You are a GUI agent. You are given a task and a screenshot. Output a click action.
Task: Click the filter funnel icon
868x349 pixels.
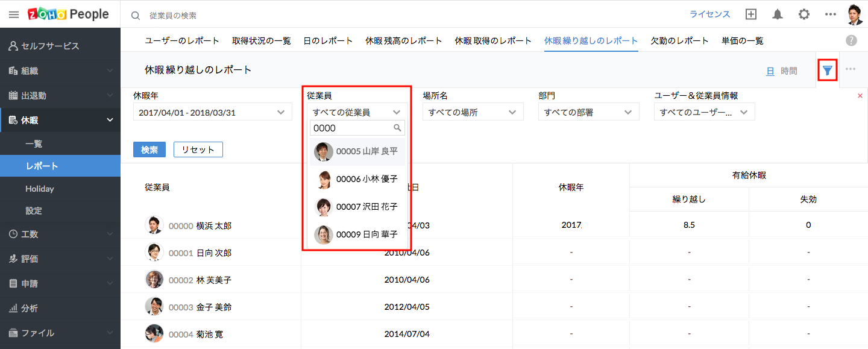tap(828, 71)
